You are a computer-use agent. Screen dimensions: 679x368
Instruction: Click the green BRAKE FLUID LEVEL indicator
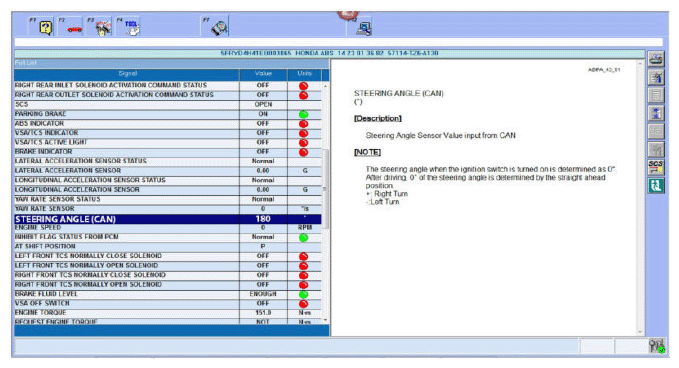click(x=304, y=294)
